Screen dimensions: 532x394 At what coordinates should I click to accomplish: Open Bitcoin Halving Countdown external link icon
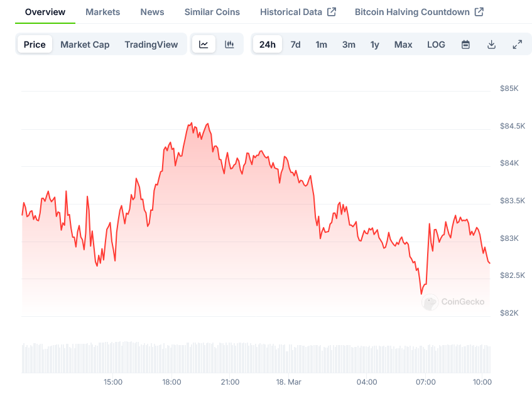(x=479, y=12)
